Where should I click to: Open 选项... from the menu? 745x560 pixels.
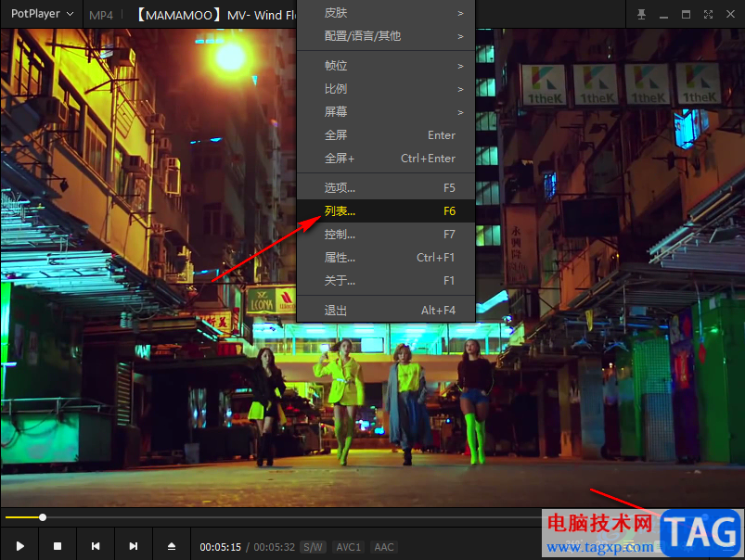tap(386, 188)
